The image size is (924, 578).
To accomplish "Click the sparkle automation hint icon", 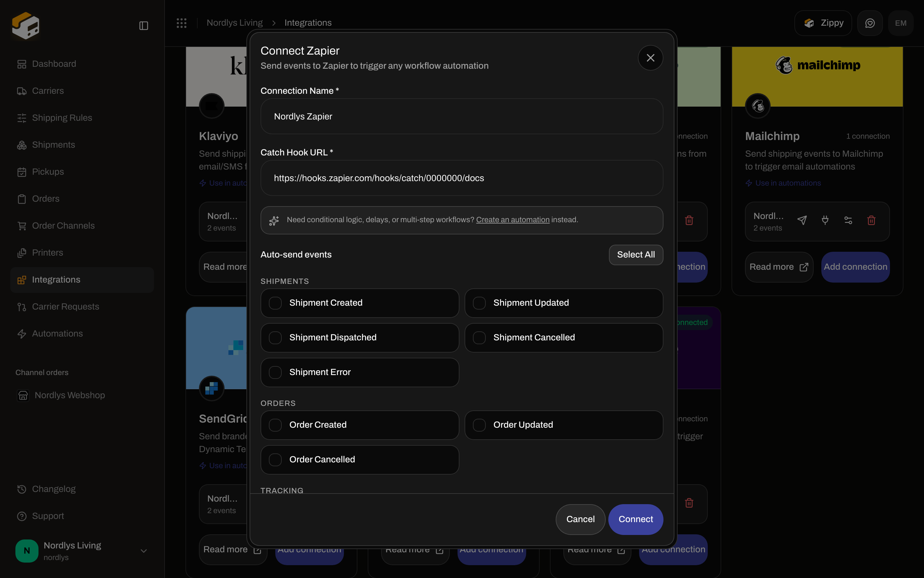I will coord(274,221).
